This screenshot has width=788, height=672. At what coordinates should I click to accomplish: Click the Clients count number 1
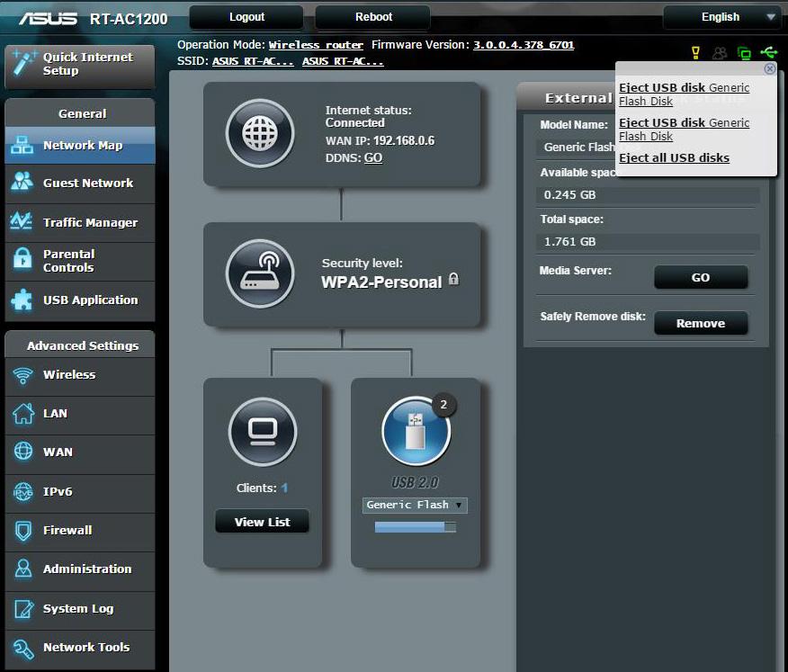tap(284, 488)
